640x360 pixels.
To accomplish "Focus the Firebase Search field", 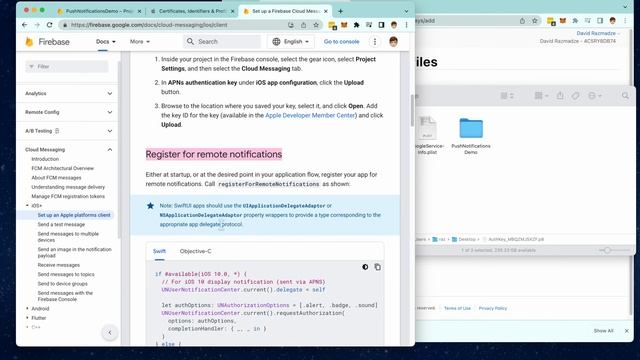I will (x=222, y=42).
